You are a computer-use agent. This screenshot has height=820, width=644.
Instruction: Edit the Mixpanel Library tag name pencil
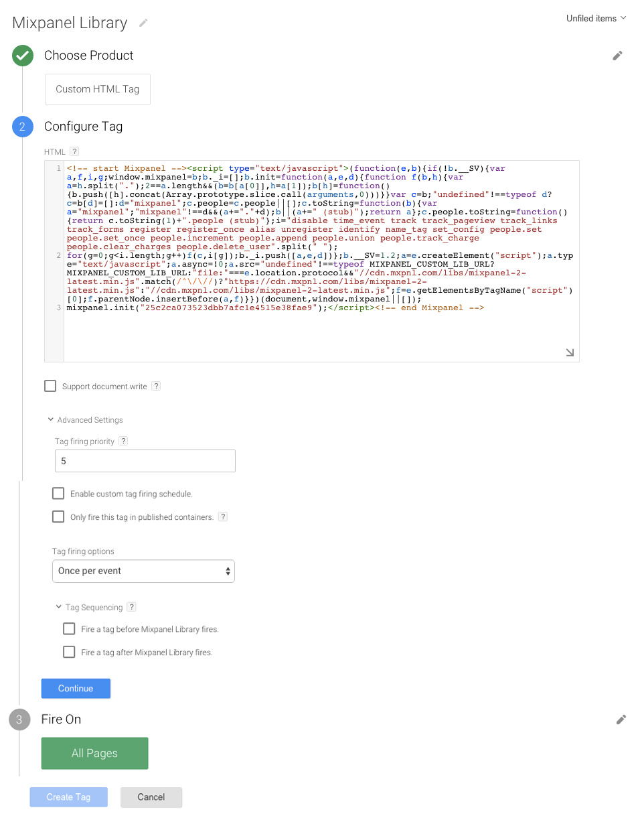pos(143,23)
